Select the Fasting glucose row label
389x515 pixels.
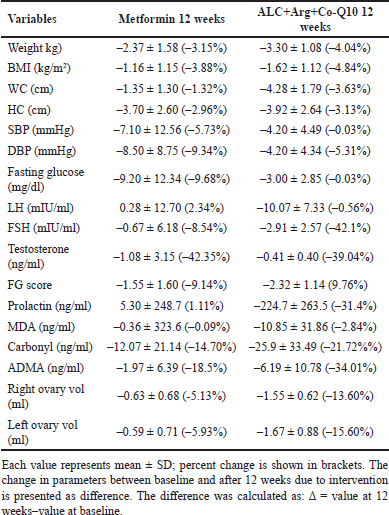tap(46, 179)
